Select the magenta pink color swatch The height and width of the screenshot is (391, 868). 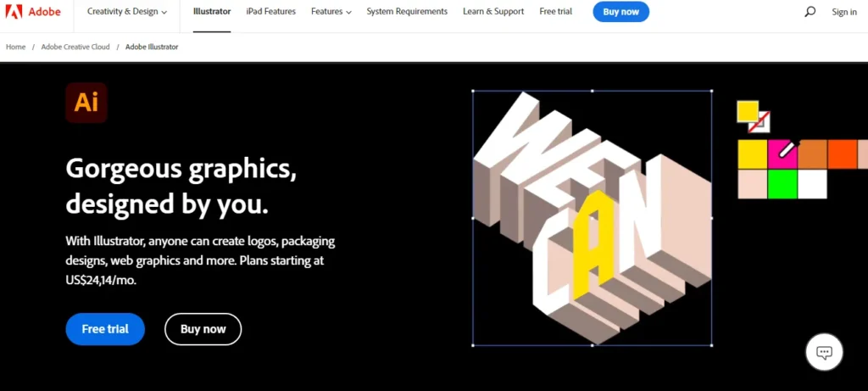[782, 154]
